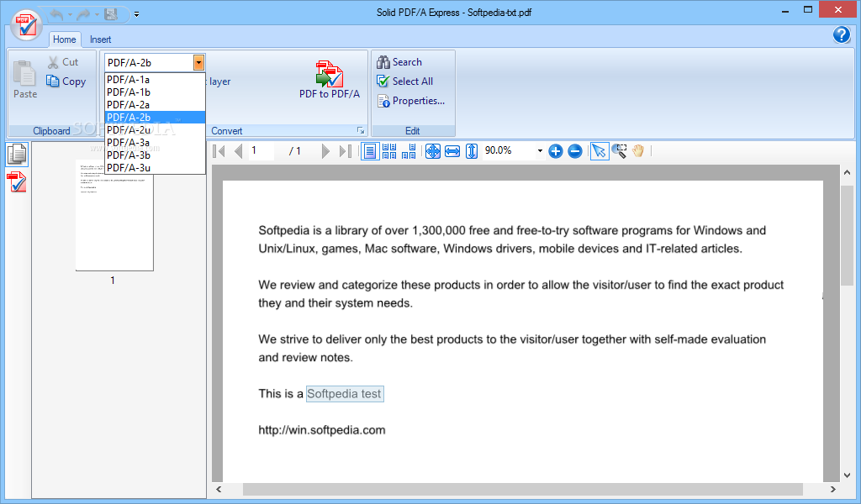
Task: Choose PDF/A-3a from the format list
Action: pos(155,143)
